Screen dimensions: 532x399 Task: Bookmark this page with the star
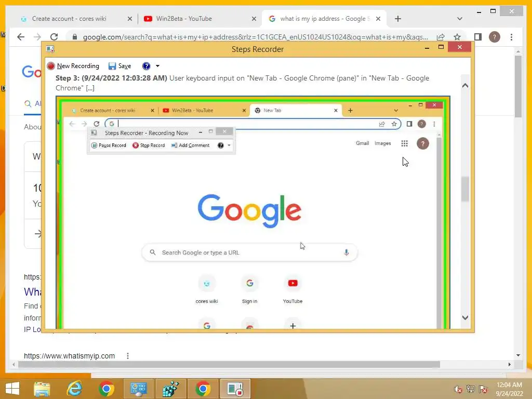(457, 37)
